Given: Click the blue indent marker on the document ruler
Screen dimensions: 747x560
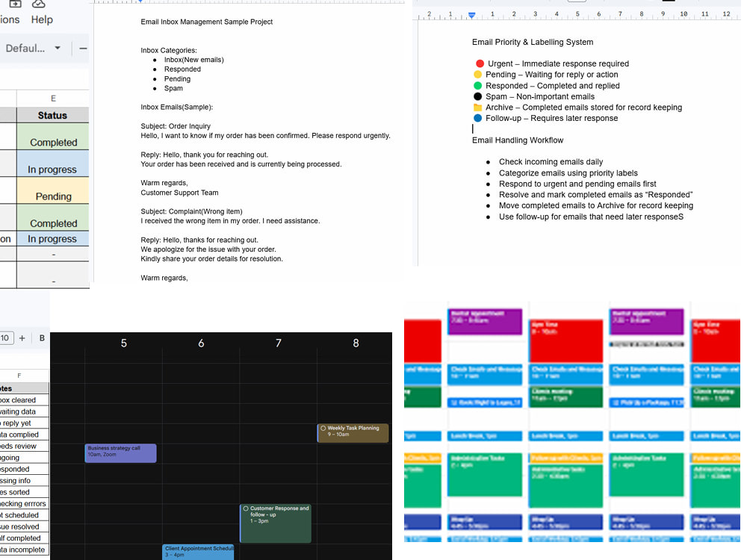Looking at the screenshot, I should 471,15.
